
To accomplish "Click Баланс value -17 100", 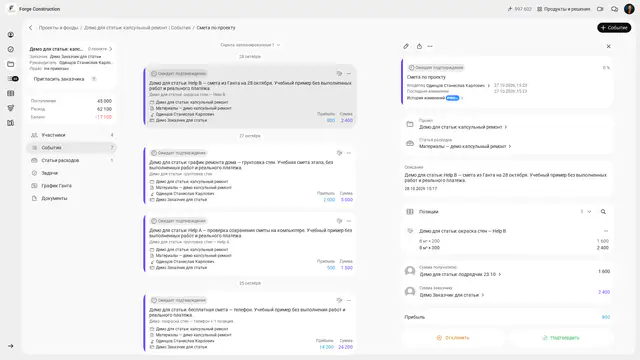I will pos(103,117).
